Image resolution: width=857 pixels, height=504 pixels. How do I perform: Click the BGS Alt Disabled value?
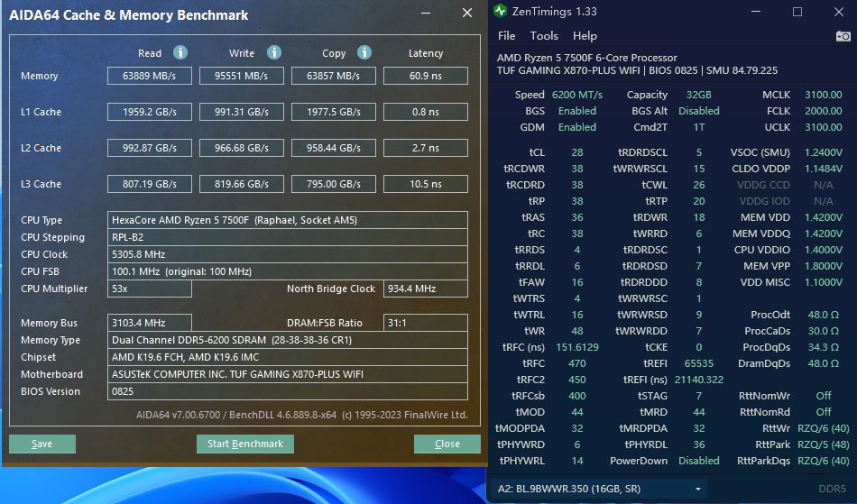click(698, 111)
